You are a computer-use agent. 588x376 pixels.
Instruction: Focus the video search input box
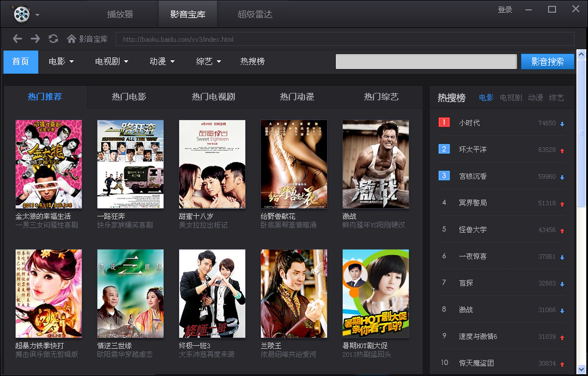pyautogui.click(x=426, y=62)
